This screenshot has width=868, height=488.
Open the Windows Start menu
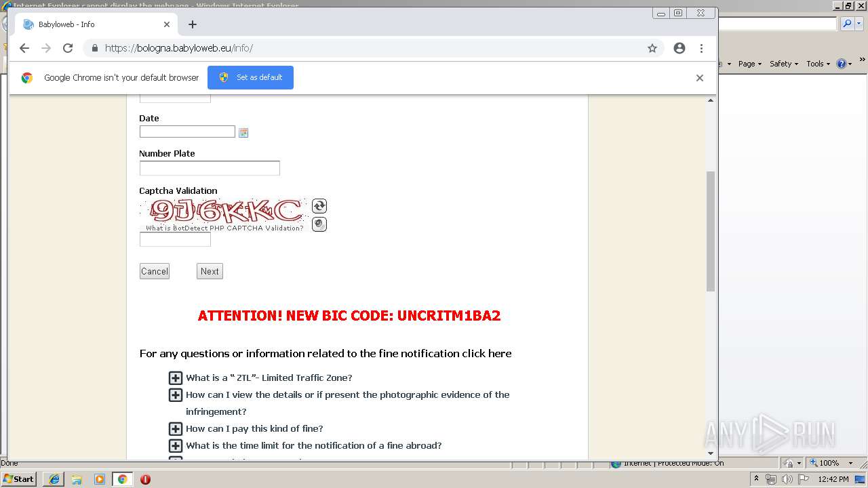[x=18, y=479]
